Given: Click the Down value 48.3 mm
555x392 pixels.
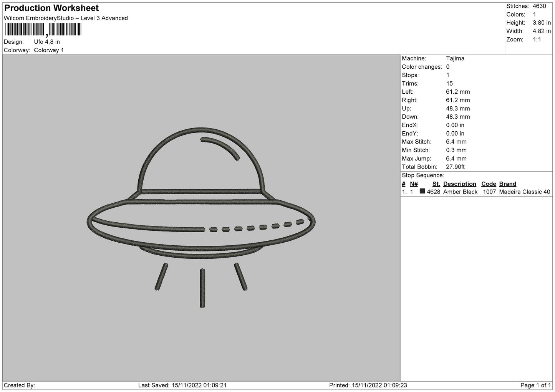Looking at the screenshot, I should coord(458,117).
